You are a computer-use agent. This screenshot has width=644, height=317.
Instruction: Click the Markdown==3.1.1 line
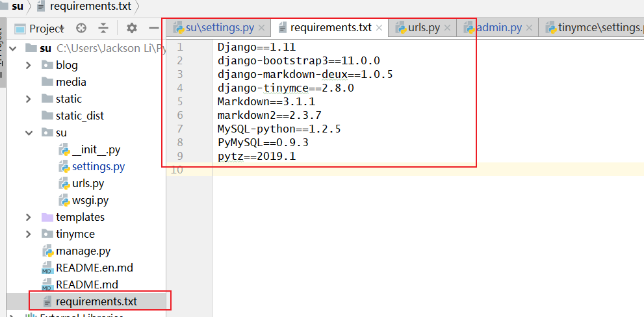coord(266,101)
